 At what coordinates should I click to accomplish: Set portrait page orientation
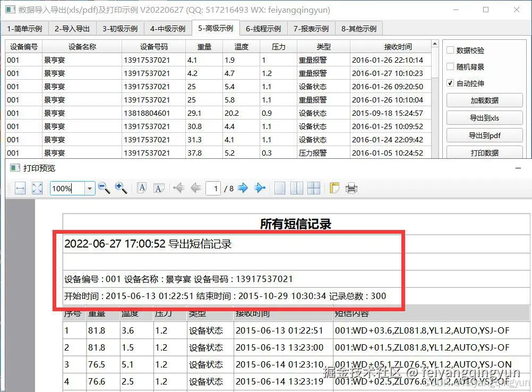[x=142, y=188]
